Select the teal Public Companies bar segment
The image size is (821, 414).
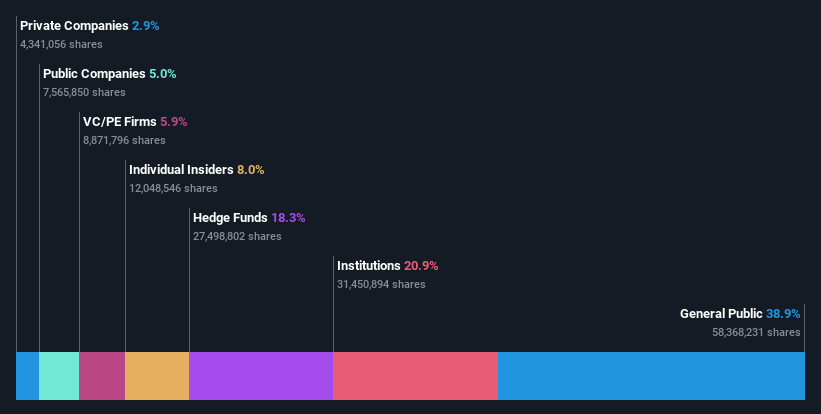click(x=59, y=376)
